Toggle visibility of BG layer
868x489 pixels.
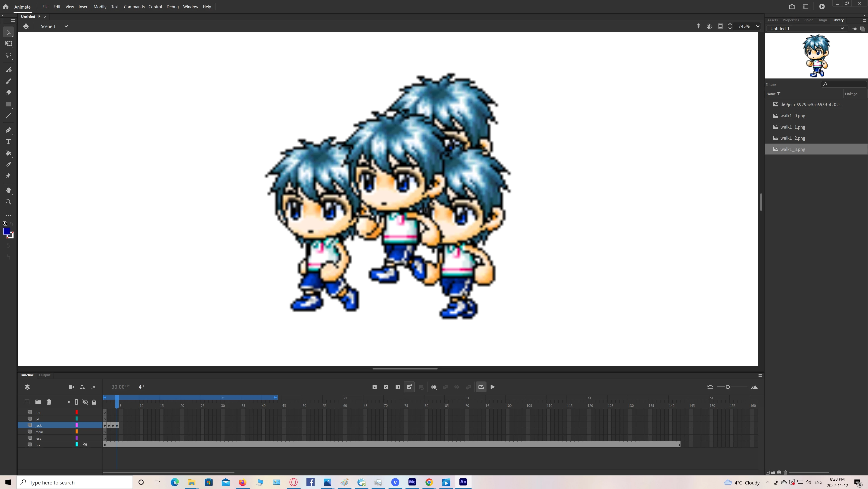pyautogui.click(x=85, y=445)
